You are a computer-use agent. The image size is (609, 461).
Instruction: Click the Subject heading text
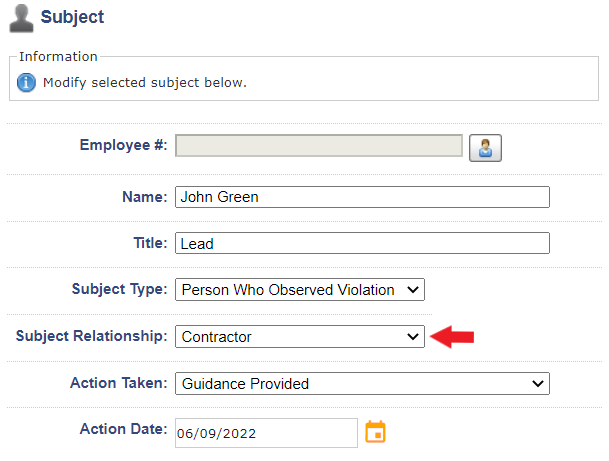(72, 17)
